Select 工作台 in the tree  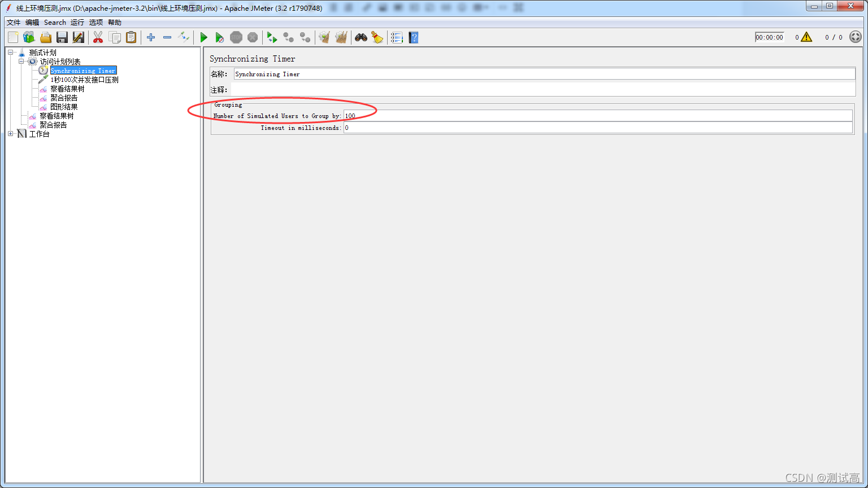40,134
